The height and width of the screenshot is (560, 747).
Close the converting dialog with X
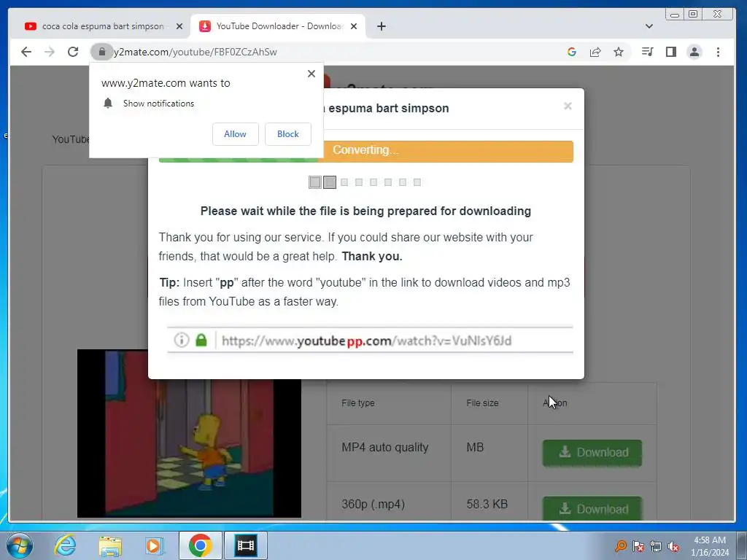(568, 106)
